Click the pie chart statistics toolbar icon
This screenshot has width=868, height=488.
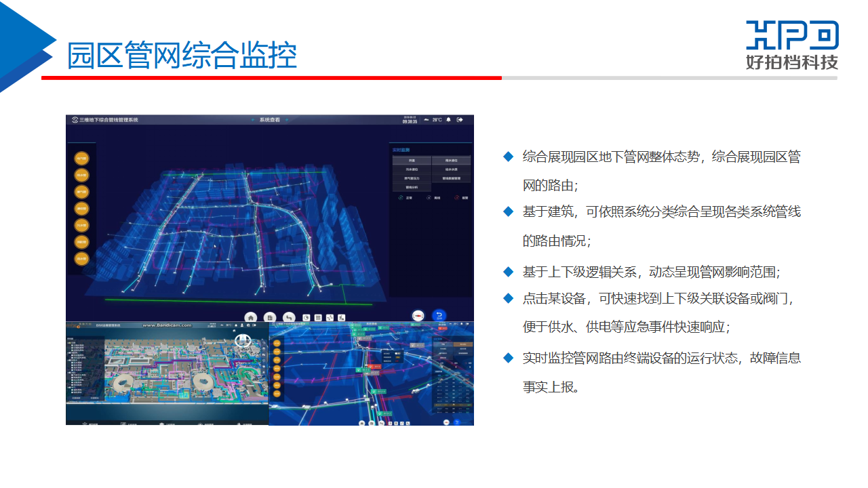point(306,317)
